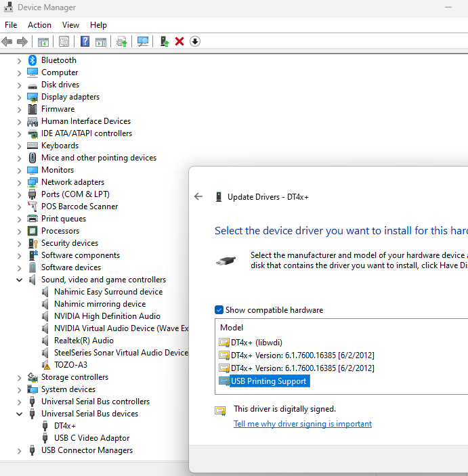Viewport: 468px width, 476px height.
Task: Click the Show/Hide Action Pane icon
Action: [101, 41]
